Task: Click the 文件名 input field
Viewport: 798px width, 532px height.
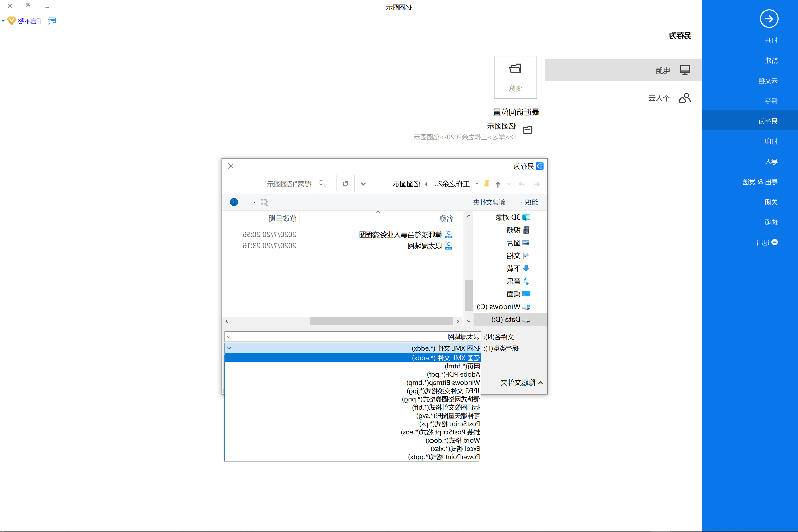Action: tap(352, 336)
